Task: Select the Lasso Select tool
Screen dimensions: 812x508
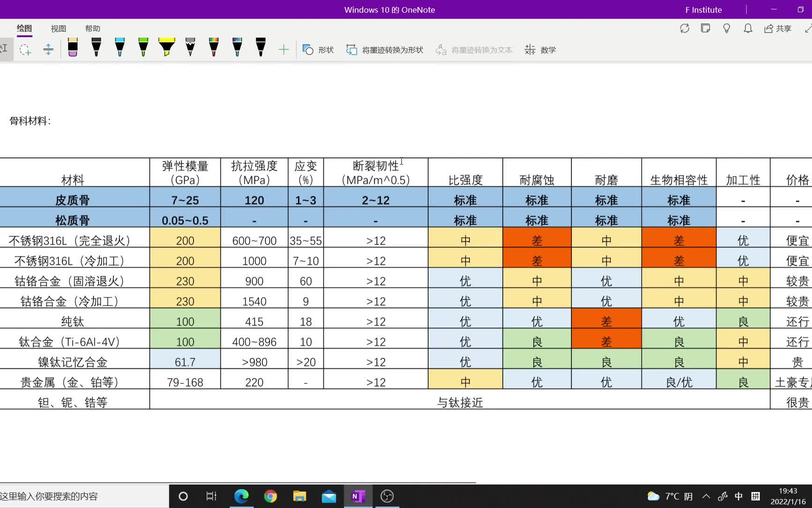Action: [x=25, y=49]
